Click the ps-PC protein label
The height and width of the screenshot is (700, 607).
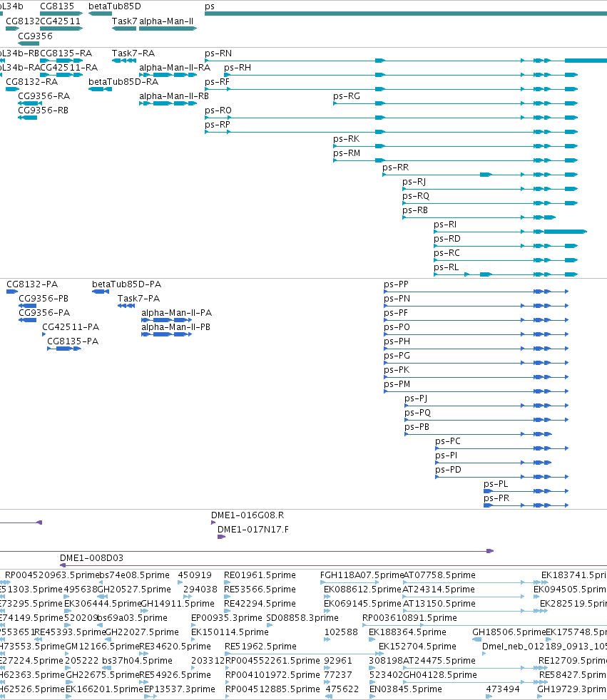(447, 441)
